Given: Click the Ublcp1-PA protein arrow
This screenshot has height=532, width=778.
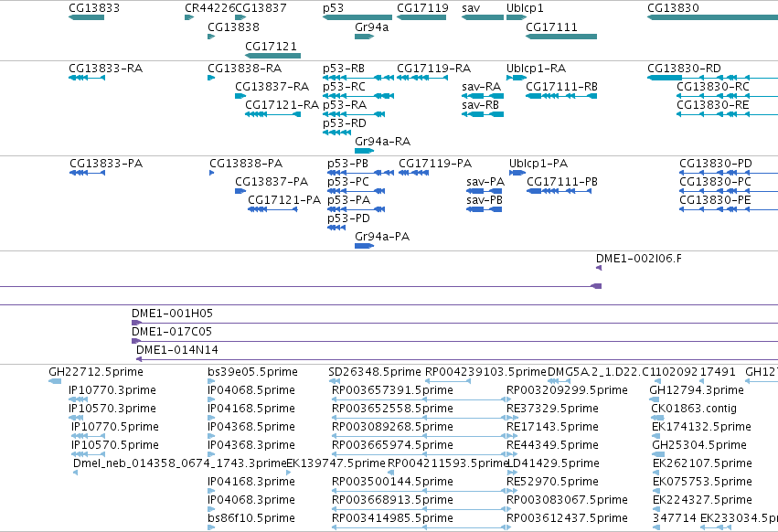Looking at the screenshot, I should 517,173.
